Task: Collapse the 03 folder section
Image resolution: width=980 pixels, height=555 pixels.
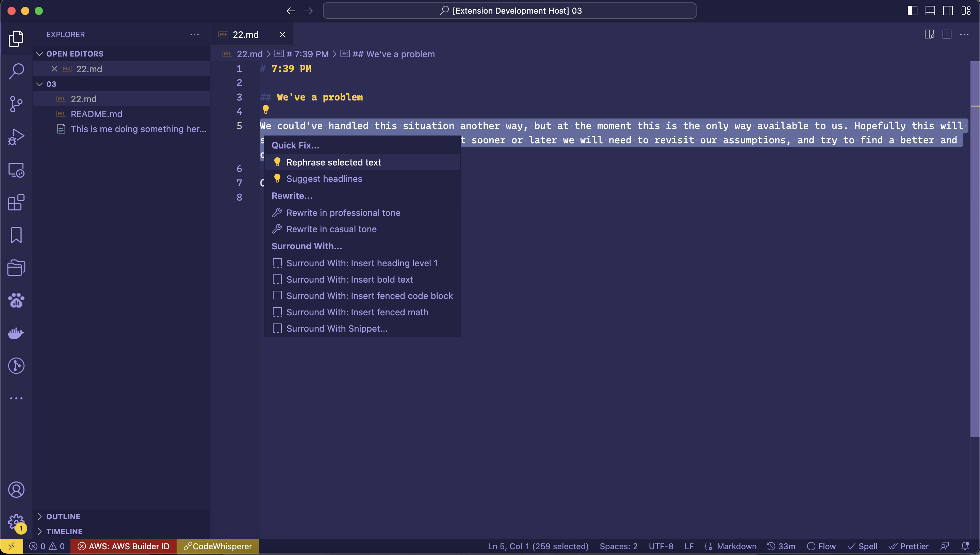Action: tap(121, 84)
